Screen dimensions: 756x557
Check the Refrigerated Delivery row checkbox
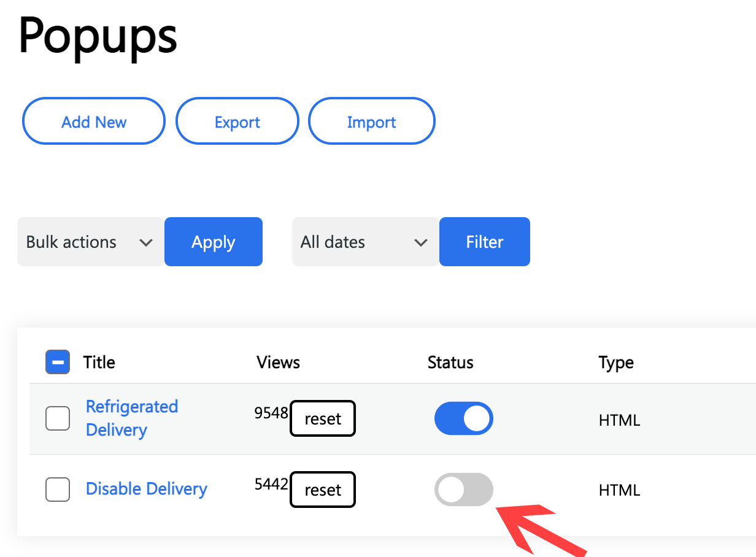click(58, 419)
